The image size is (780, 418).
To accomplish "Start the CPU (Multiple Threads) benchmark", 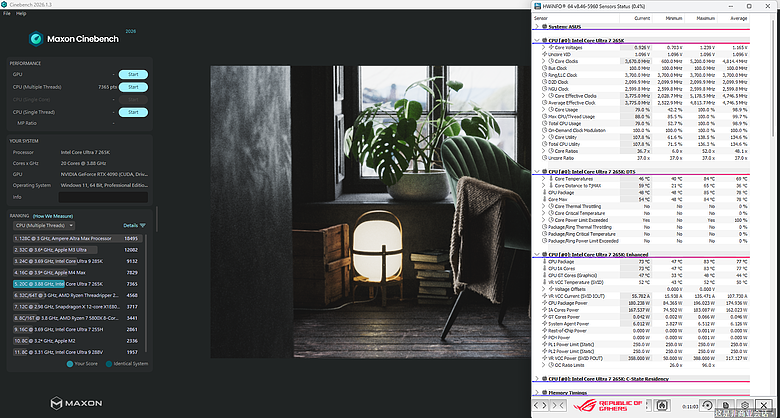I will click(x=133, y=87).
